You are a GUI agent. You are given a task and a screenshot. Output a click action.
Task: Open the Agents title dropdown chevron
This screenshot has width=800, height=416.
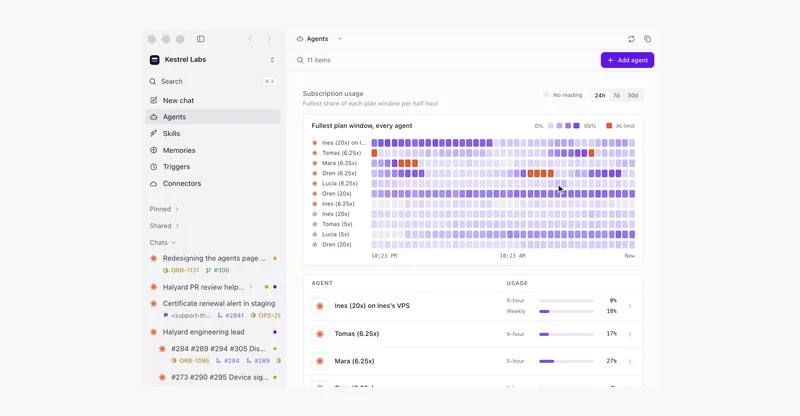pos(340,39)
